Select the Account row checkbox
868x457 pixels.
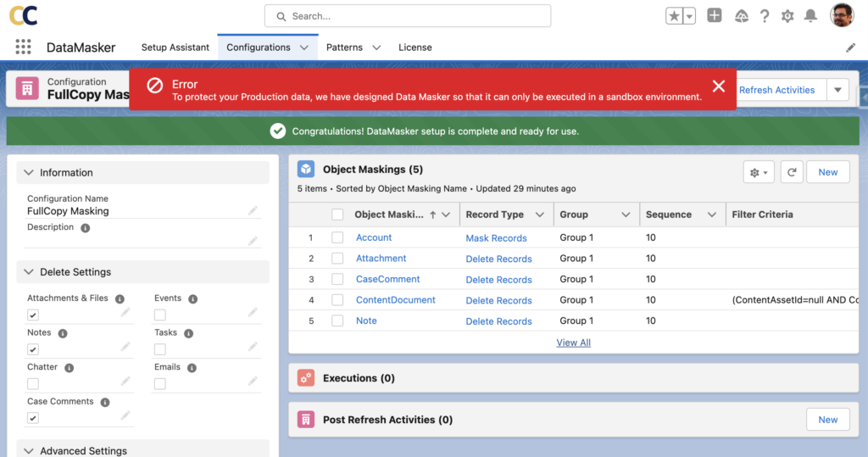coord(337,238)
